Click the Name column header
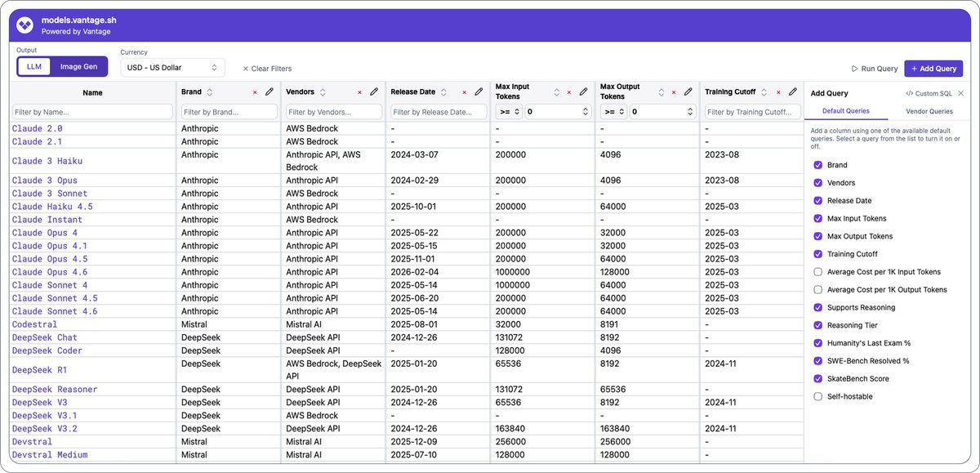Viewport: 980px width, 473px height. pos(92,92)
